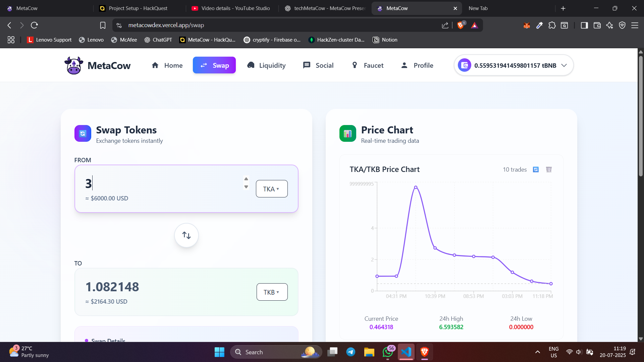This screenshot has width=644, height=362.
Task: Open Brave Shields icon in address bar
Action: coord(461,25)
